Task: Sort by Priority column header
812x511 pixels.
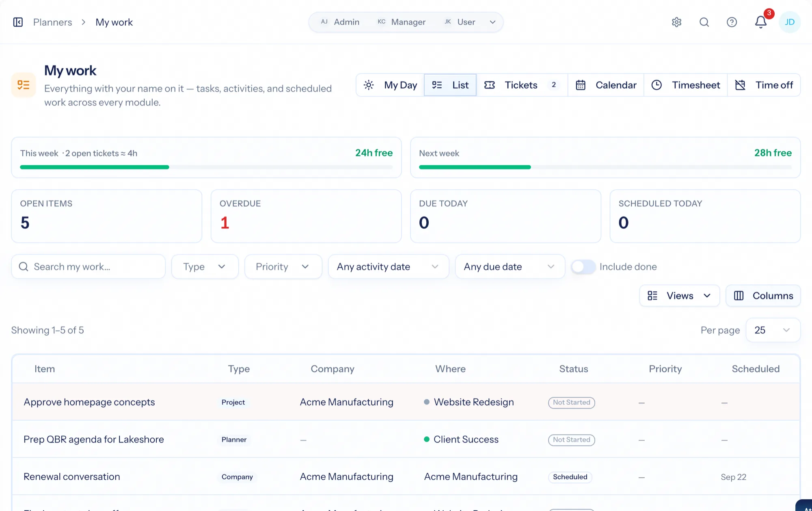Action: (x=665, y=369)
